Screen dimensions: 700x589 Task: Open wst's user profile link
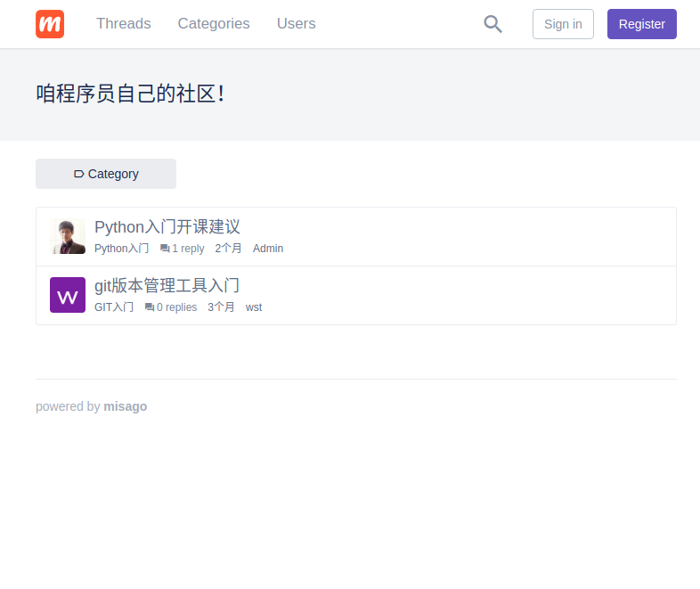[x=254, y=307]
